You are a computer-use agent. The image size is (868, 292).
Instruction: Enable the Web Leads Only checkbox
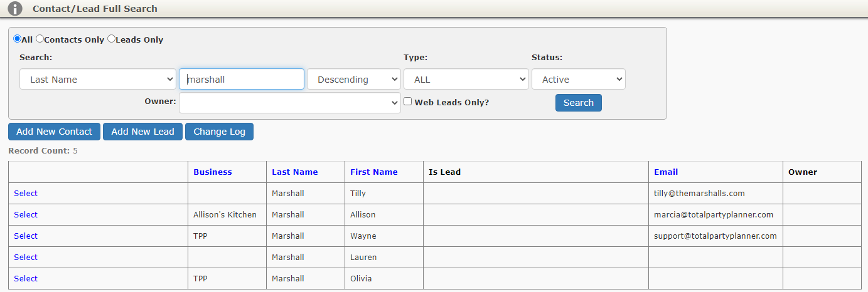tap(407, 102)
